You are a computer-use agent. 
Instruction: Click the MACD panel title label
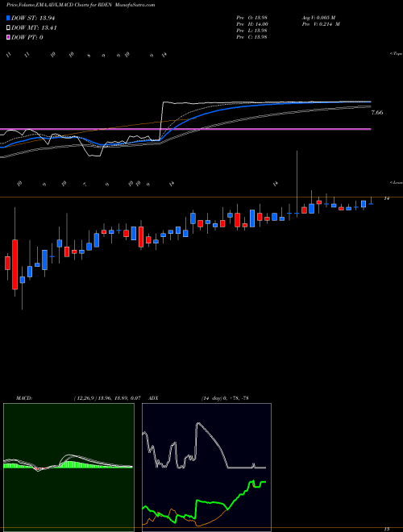pos(24,398)
